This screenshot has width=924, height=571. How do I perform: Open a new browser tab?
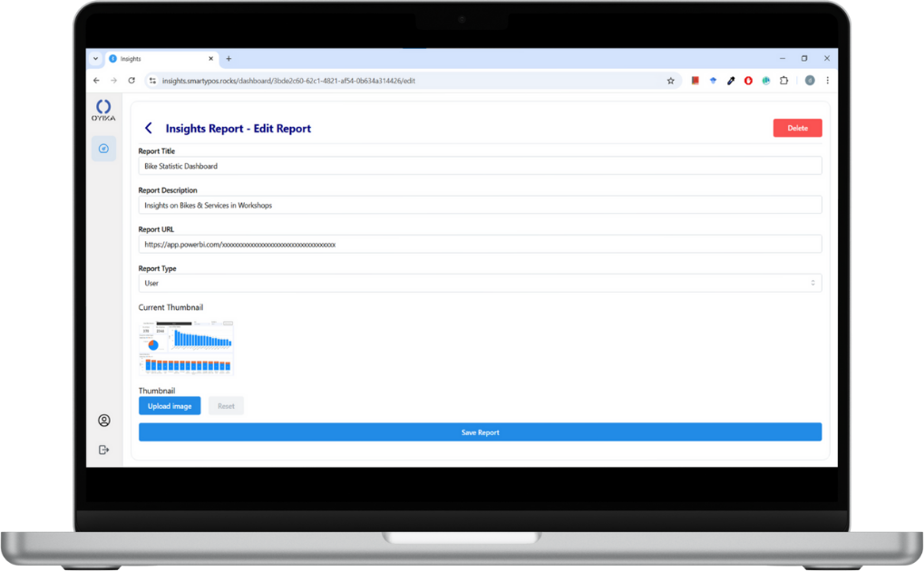(x=229, y=59)
